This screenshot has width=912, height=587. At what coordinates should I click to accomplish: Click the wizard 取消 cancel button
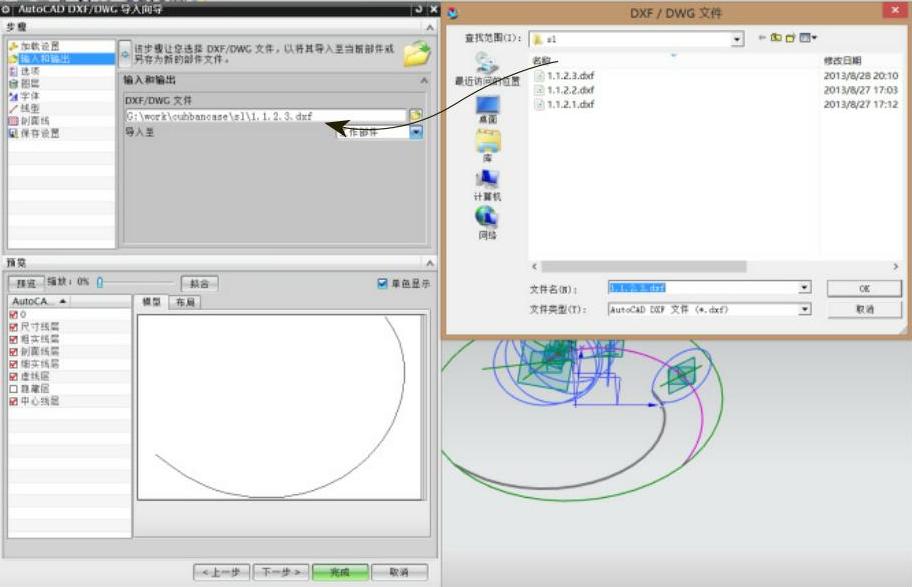pyautogui.click(x=399, y=572)
